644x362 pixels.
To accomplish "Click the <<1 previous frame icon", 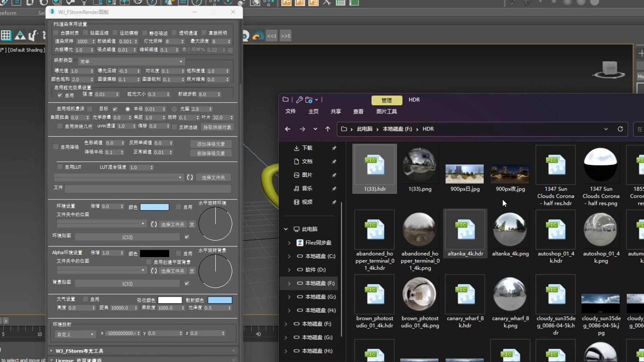I will click(x=272, y=36).
